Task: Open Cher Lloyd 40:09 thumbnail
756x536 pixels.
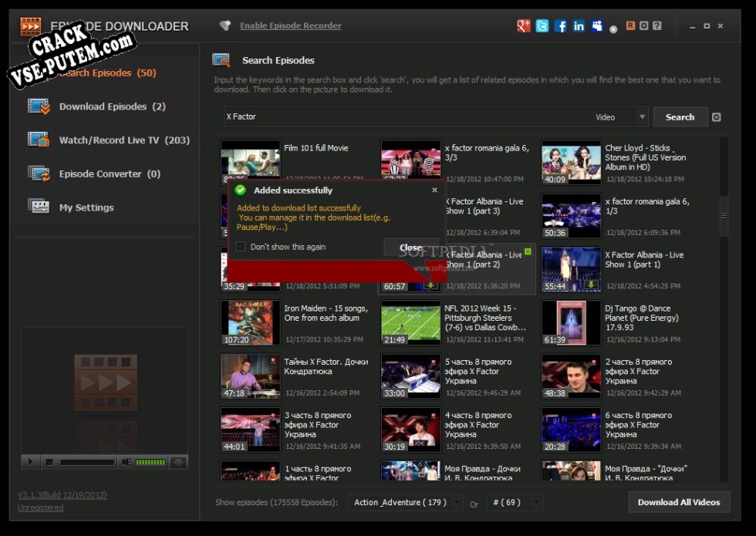Action: [x=572, y=163]
